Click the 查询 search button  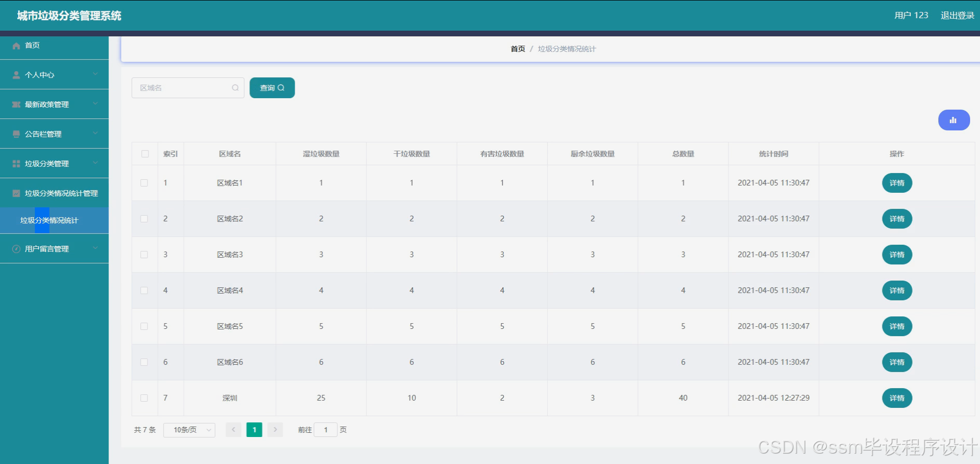coord(272,88)
